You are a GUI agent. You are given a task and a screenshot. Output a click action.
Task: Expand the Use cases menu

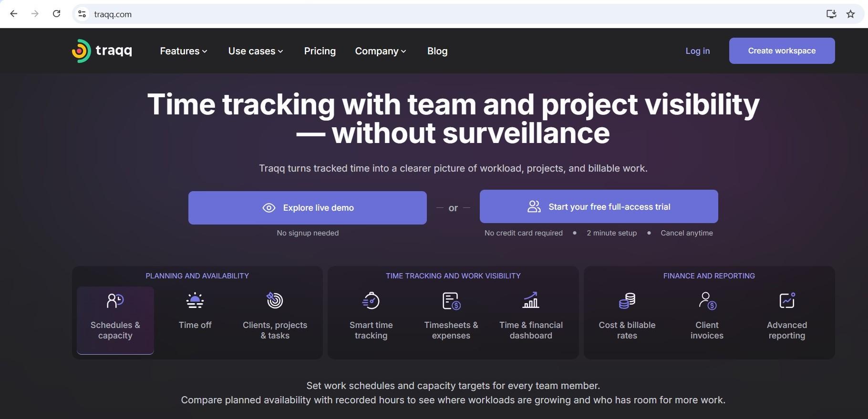coord(256,51)
